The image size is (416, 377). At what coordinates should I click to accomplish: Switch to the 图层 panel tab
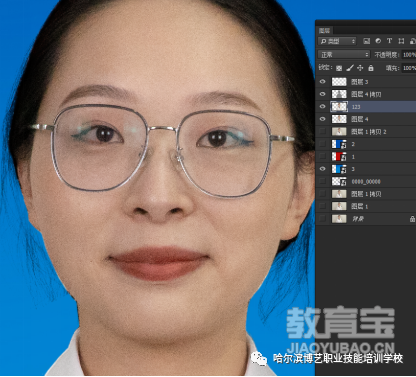[x=324, y=31]
